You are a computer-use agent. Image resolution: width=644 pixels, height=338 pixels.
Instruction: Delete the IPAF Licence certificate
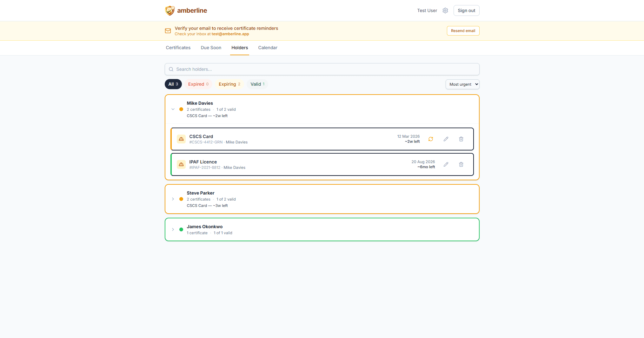[x=461, y=164]
